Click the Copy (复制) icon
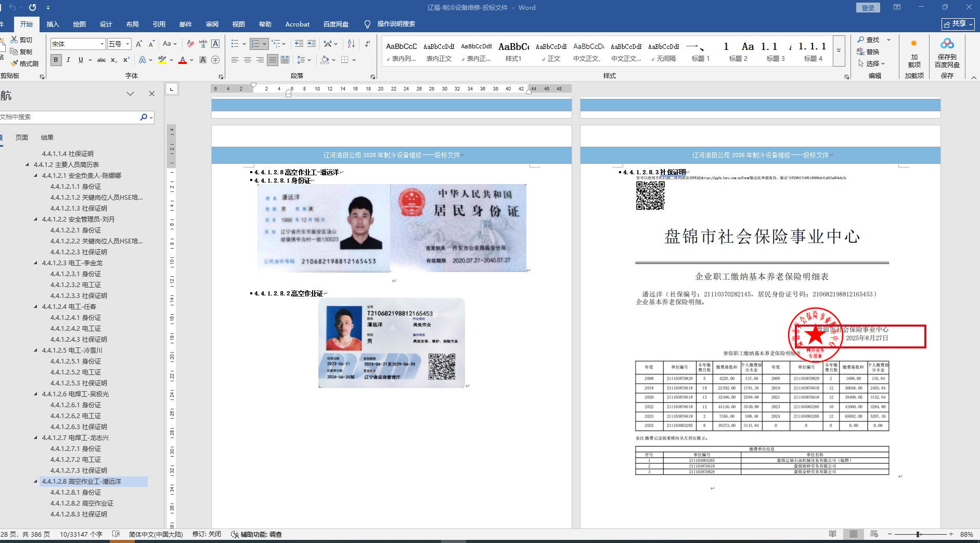 pyautogui.click(x=15, y=51)
